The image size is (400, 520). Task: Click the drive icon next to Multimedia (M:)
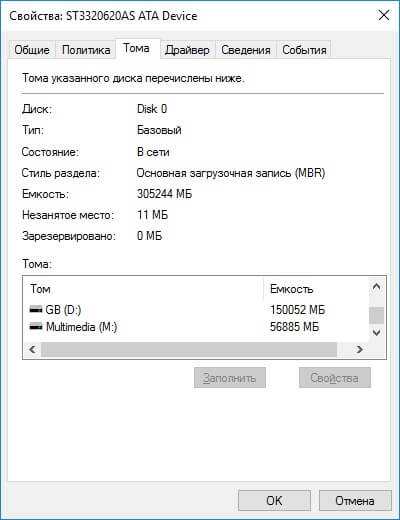pos(36,327)
